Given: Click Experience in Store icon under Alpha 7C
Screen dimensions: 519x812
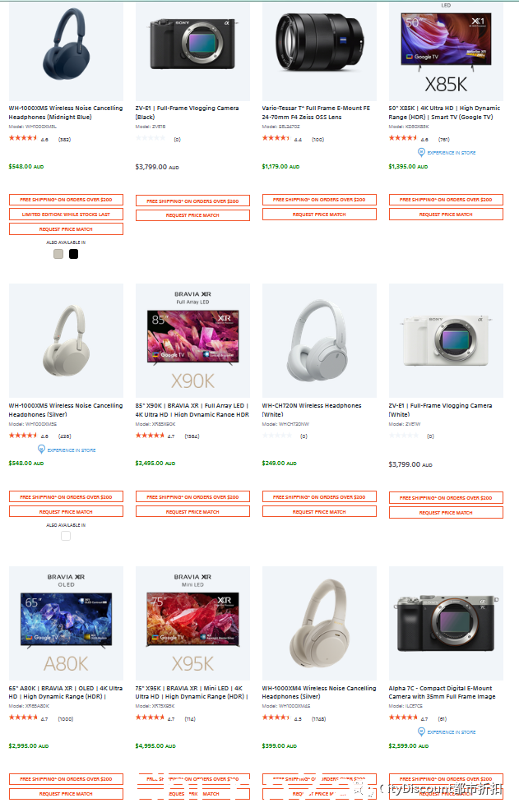Looking at the screenshot, I should [421, 731].
